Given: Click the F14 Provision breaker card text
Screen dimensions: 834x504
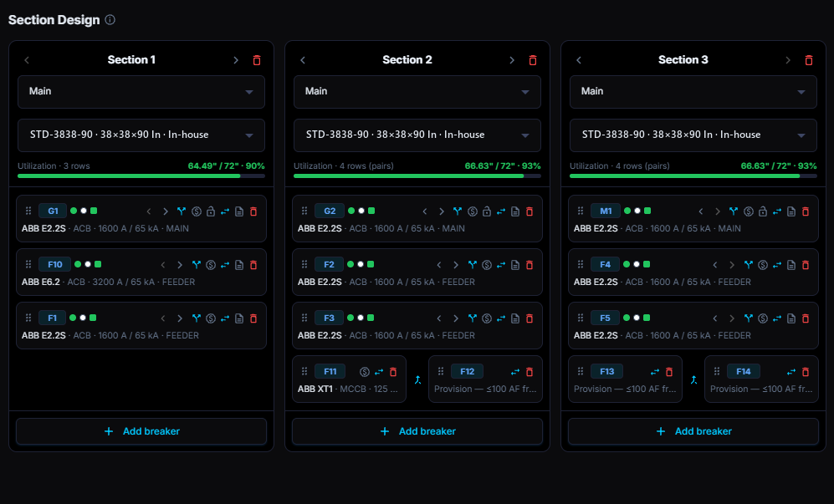Looking at the screenshot, I should (761, 389).
